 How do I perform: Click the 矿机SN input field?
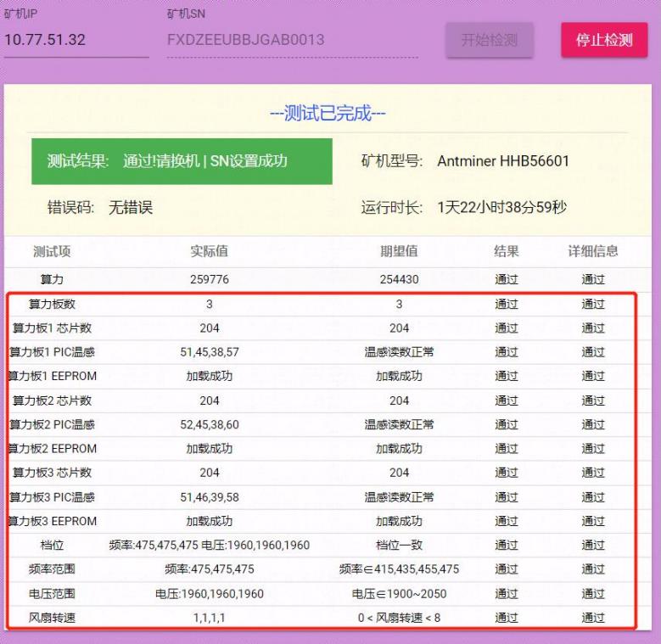coord(292,40)
